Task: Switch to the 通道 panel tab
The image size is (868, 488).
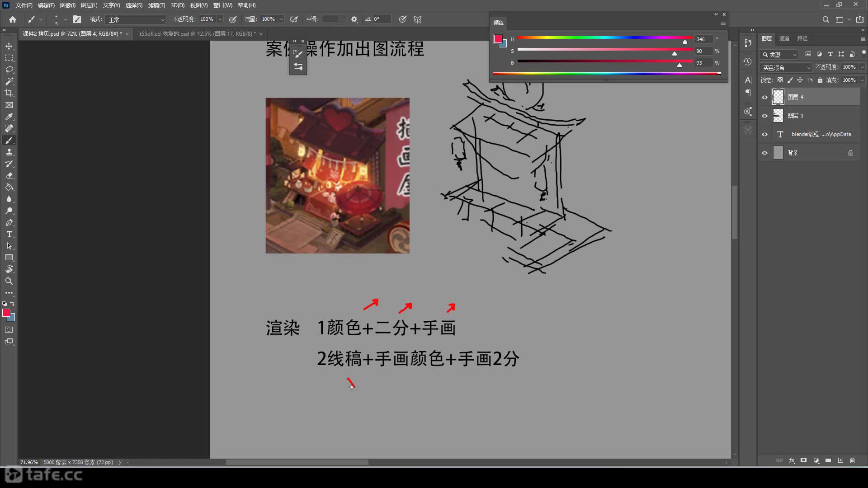Action: (784, 38)
